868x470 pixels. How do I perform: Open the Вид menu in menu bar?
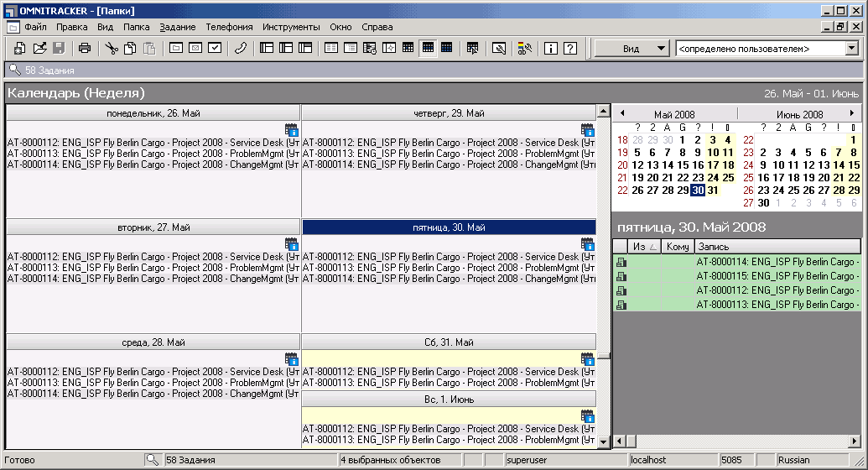point(105,27)
